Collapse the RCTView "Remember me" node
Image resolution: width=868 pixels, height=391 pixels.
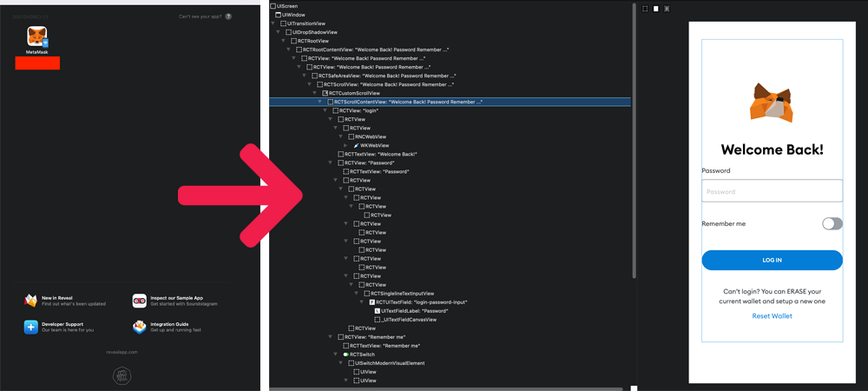point(331,337)
